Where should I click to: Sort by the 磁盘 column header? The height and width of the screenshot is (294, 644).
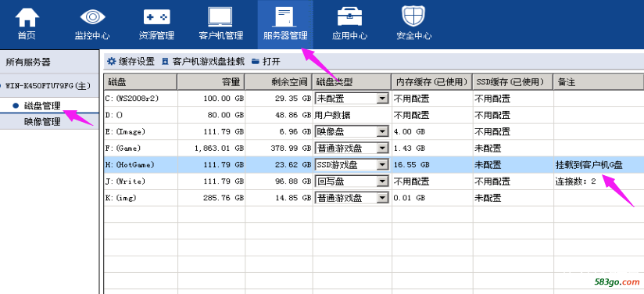140,82
